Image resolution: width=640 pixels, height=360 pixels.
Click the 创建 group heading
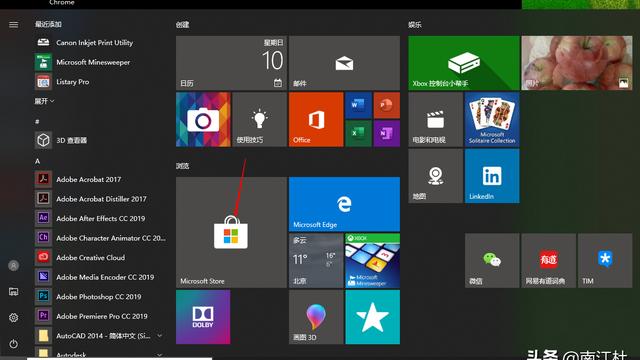tap(182, 25)
